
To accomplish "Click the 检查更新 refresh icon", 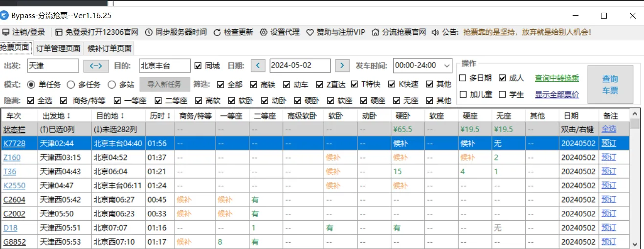I will click(x=218, y=32).
